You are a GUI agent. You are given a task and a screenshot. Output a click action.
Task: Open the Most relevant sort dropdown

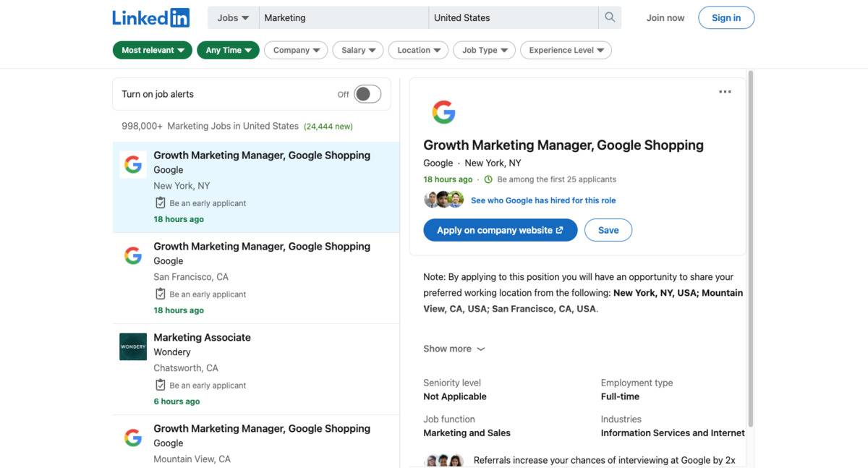pyautogui.click(x=153, y=50)
